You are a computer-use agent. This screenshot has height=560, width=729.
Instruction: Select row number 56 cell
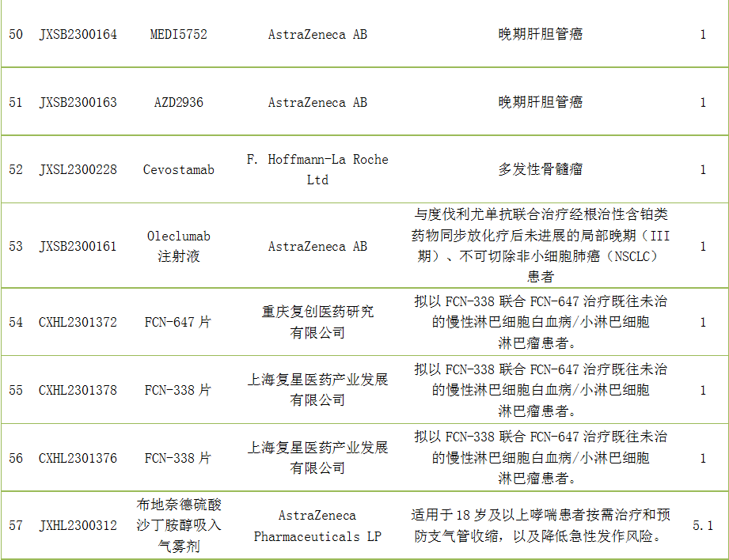click(16, 458)
